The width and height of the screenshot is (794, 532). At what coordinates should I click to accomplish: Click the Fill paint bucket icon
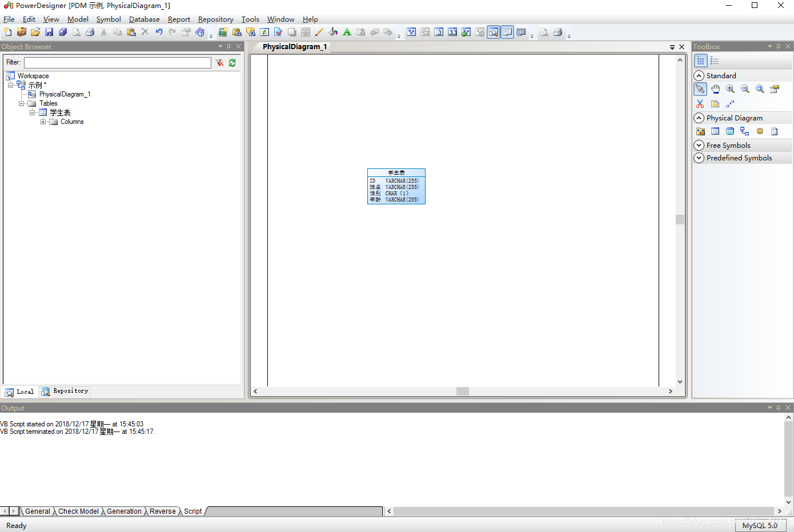[333, 32]
